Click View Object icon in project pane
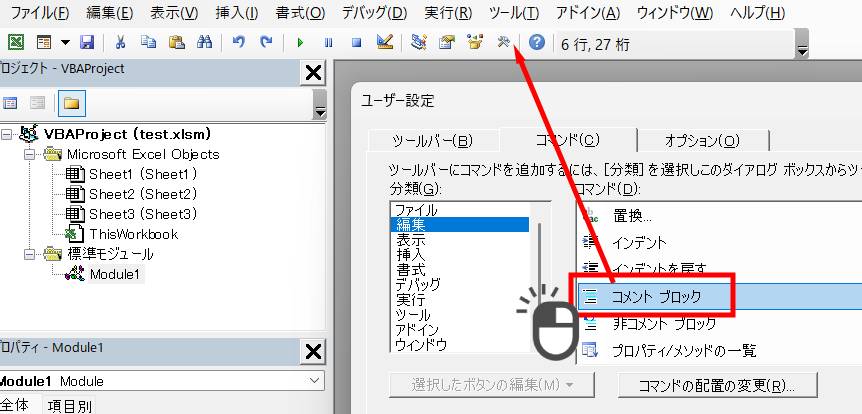The height and width of the screenshot is (414, 862). pos(37,103)
